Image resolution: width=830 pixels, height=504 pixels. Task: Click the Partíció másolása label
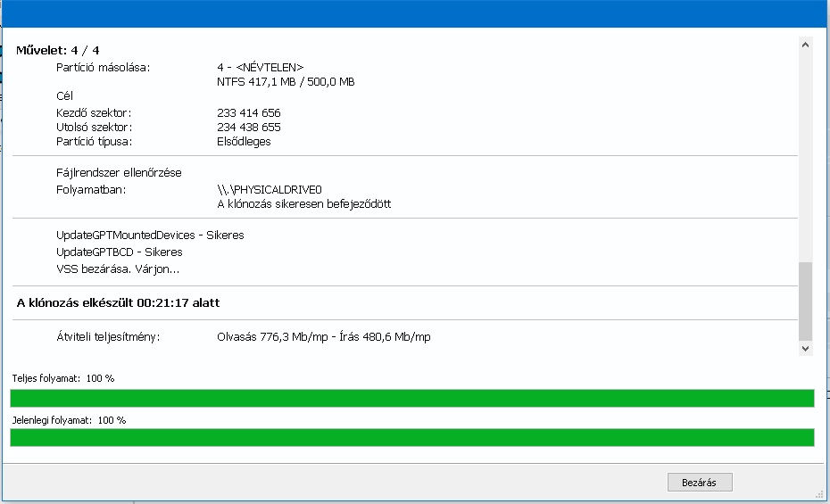(x=104, y=67)
